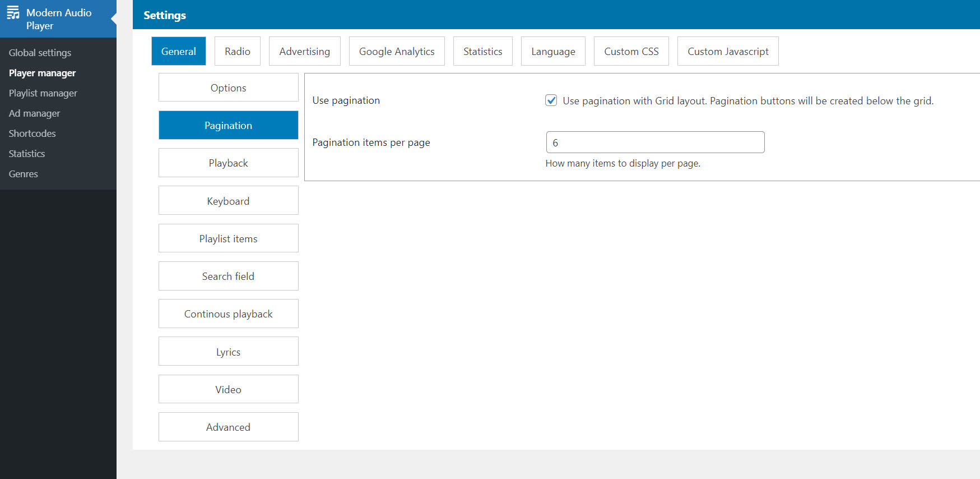Open Continous playback settings

pyautogui.click(x=228, y=314)
